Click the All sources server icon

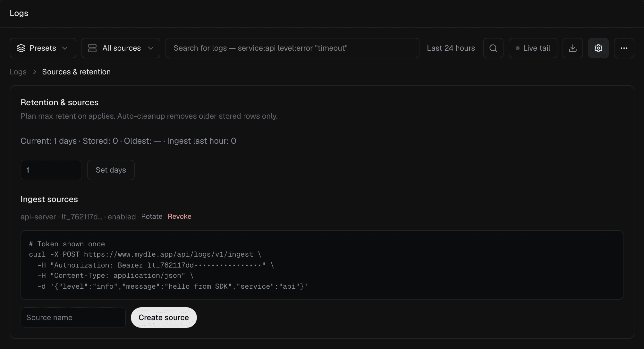(92, 48)
